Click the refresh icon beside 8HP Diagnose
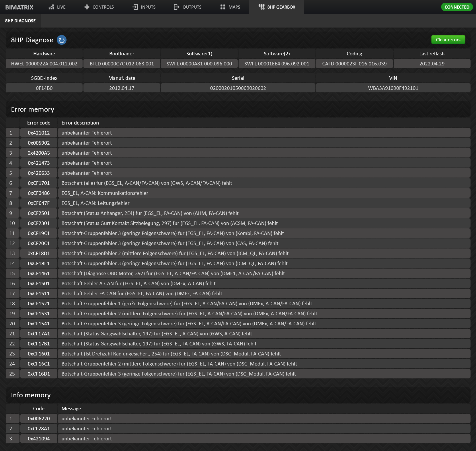This screenshot has height=451, width=476. [x=61, y=40]
